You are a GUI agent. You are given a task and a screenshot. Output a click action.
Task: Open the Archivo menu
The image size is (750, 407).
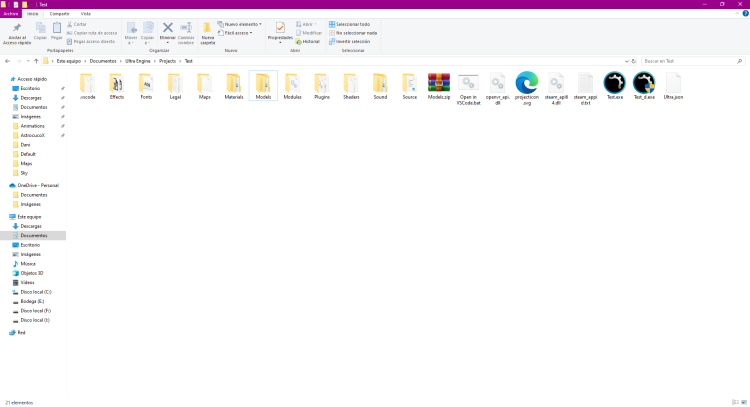pyautogui.click(x=11, y=14)
